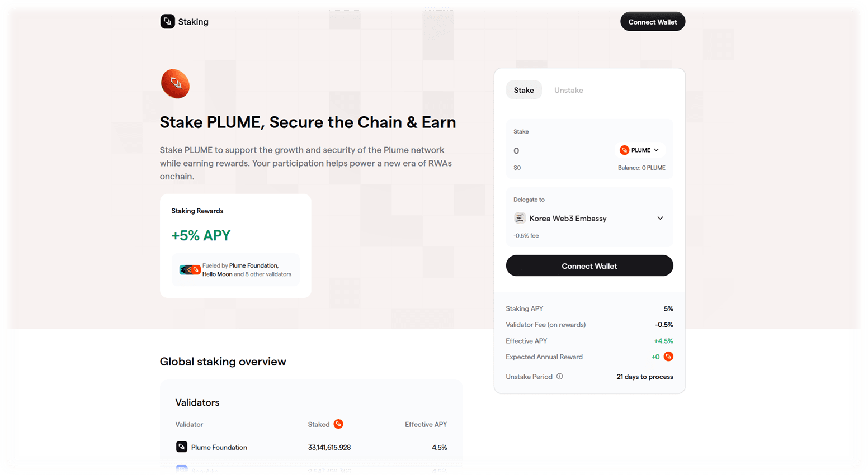
Task: Switch to the Stake tab
Action: coord(524,90)
